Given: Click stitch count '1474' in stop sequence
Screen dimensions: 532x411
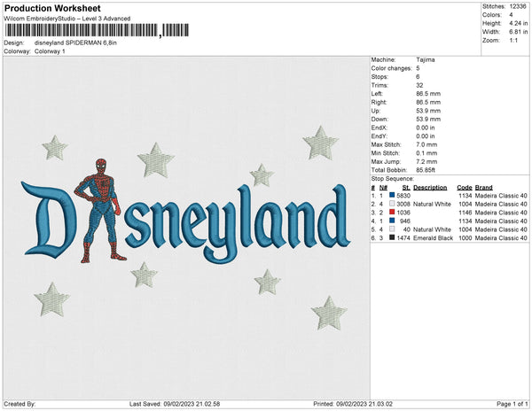Looking at the screenshot, I should (403, 238).
